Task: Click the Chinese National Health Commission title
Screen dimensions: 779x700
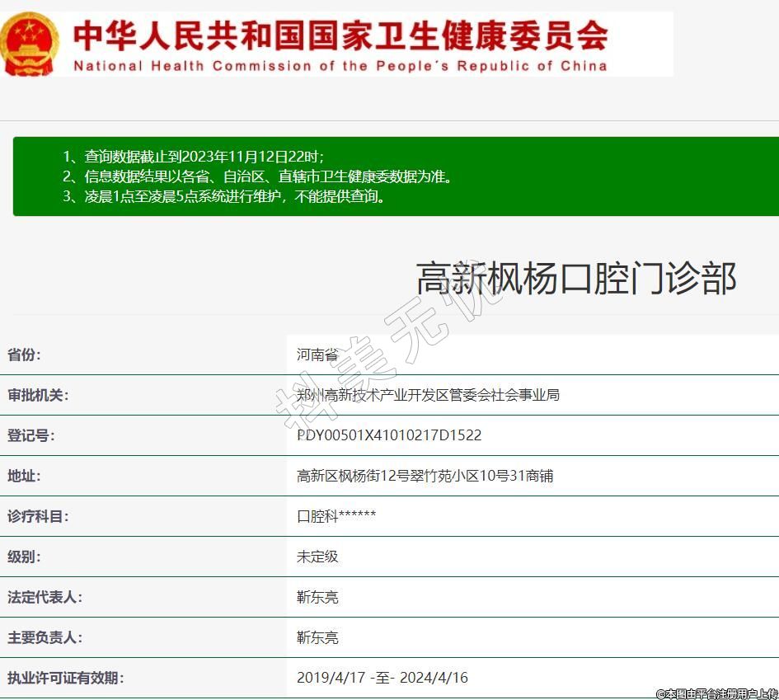Action: [x=340, y=35]
